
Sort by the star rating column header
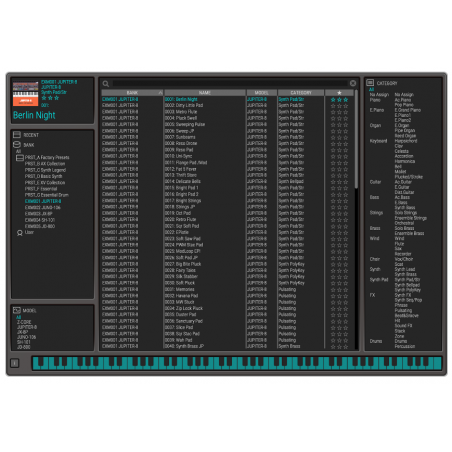pyautogui.click(x=339, y=93)
